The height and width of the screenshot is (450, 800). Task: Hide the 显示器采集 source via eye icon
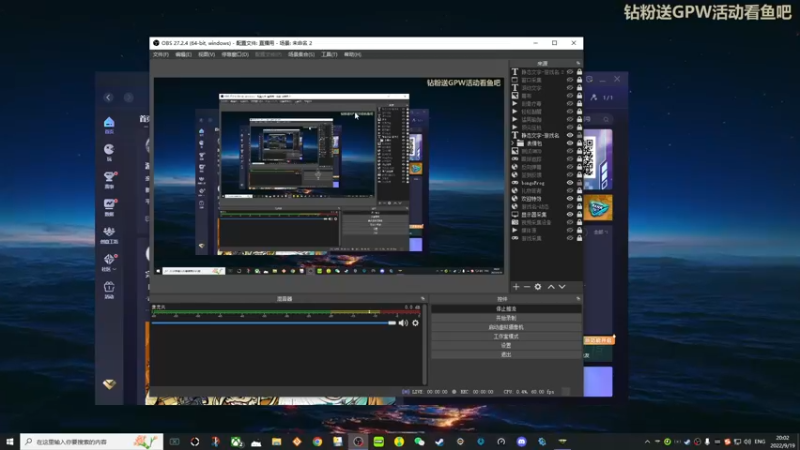click(x=570, y=214)
